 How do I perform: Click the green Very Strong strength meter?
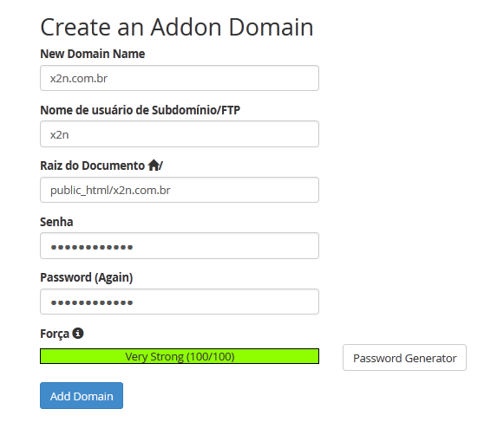tap(180, 356)
